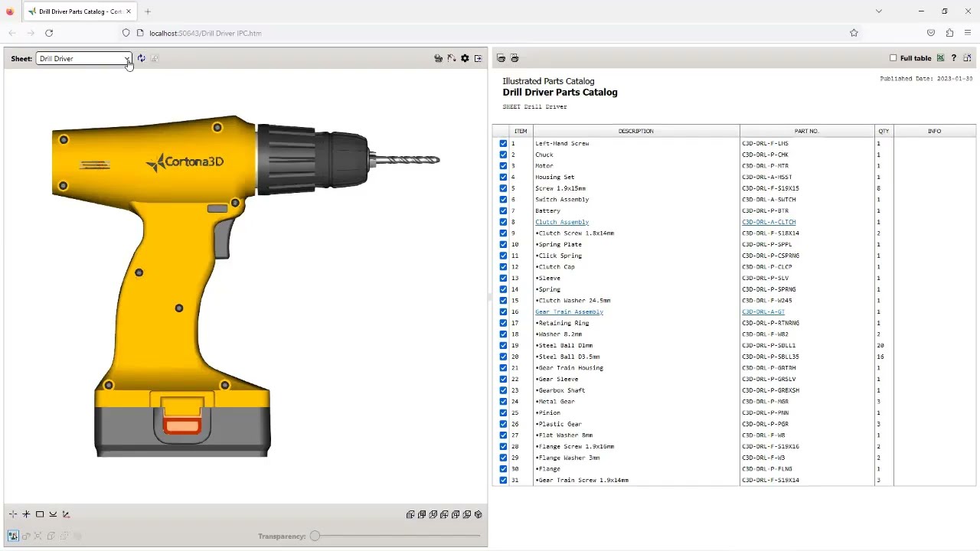
Task: List all tabs with the Firefox chevron
Action: click(879, 11)
